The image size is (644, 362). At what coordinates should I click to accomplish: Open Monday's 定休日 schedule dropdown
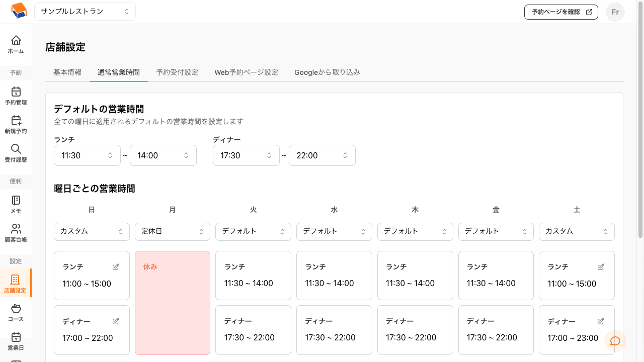tap(172, 232)
